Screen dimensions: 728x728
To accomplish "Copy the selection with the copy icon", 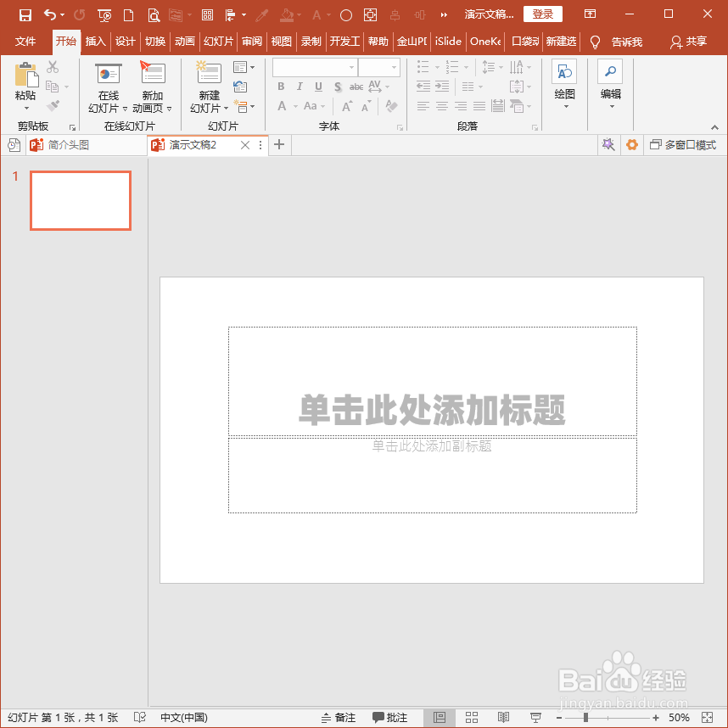I will tap(52, 87).
